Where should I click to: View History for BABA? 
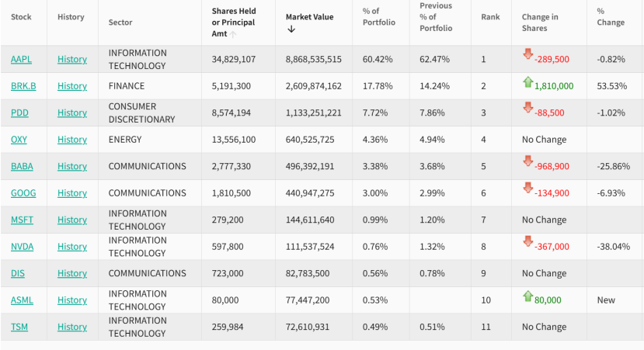72,166
